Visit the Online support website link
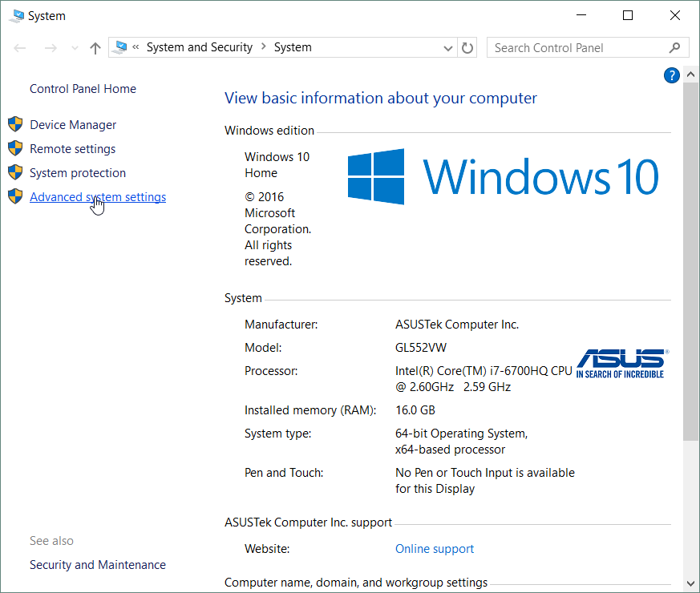700x593 pixels. (x=435, y=549)
